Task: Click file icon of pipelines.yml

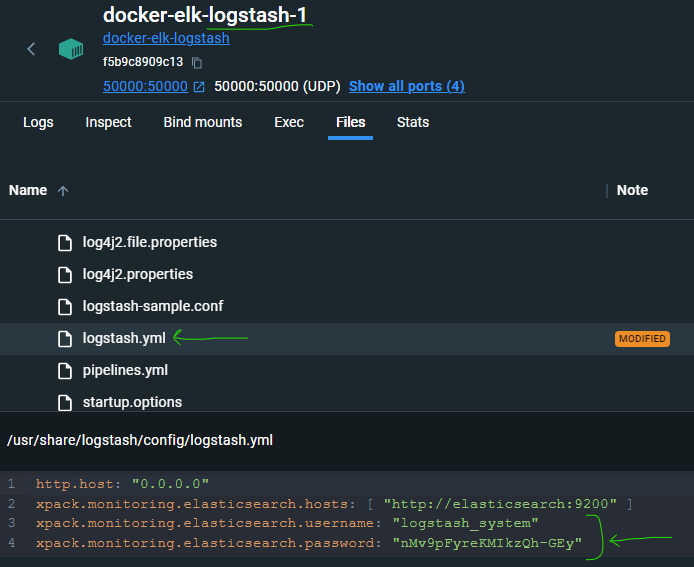Action: pos(65,370)
